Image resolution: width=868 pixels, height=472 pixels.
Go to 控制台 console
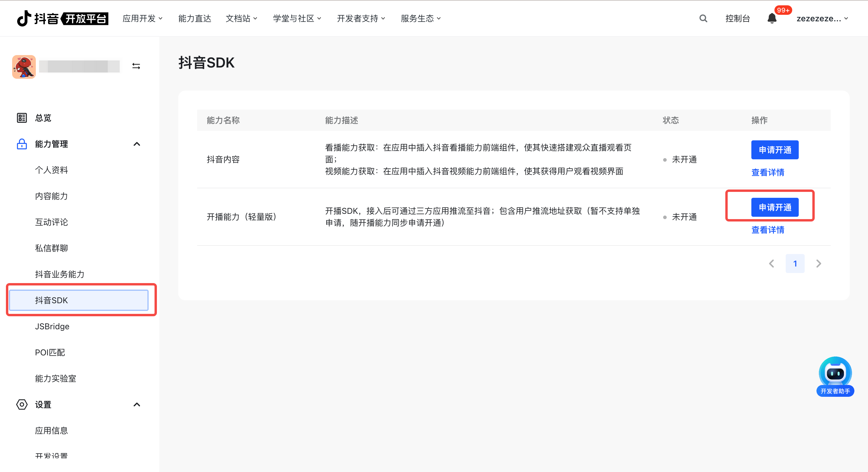click(x=738, y=18)
